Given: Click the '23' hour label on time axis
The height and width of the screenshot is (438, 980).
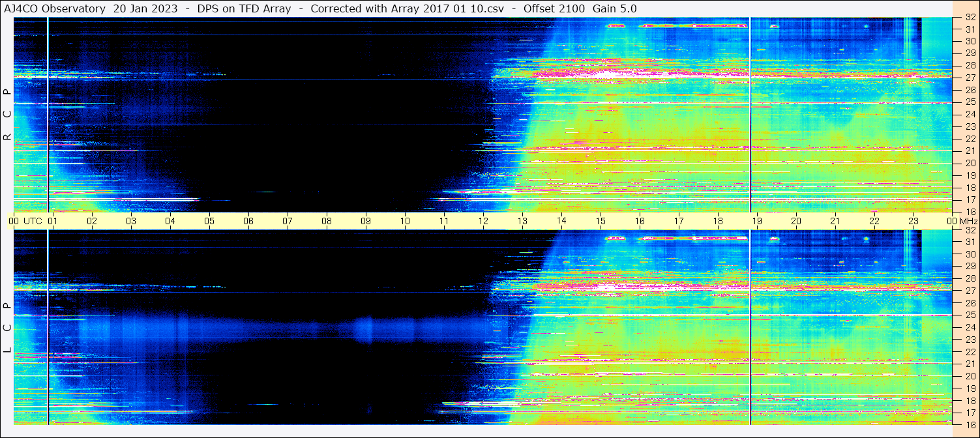Looking at the screenshot, I should click(x=913, y=221).
